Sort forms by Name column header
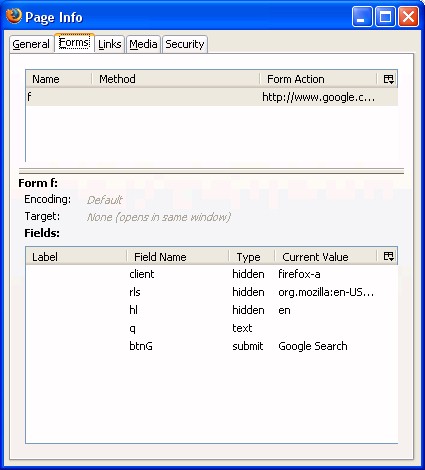Image resolution: width=425 pixels, height=470 pixels. 58,79
